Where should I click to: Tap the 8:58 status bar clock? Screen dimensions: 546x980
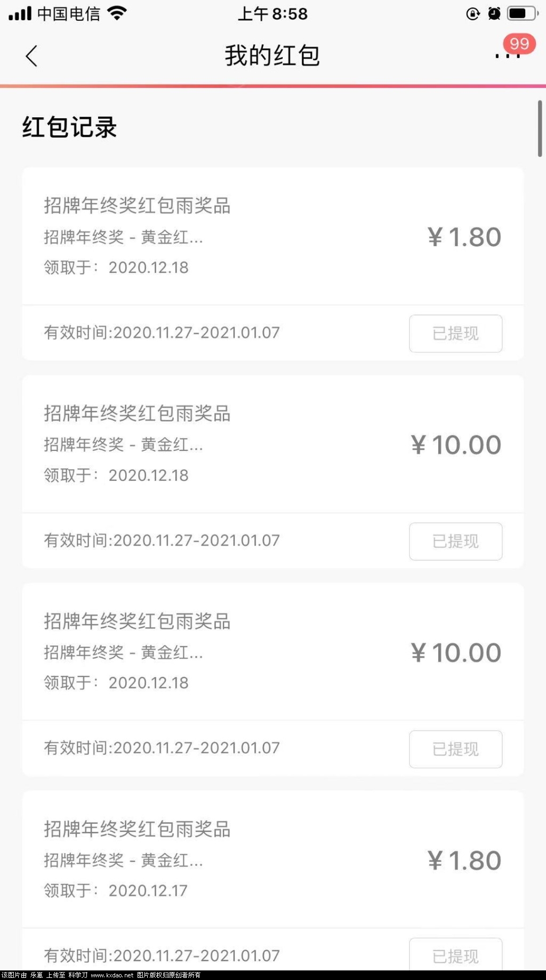[x=272, y=13]
